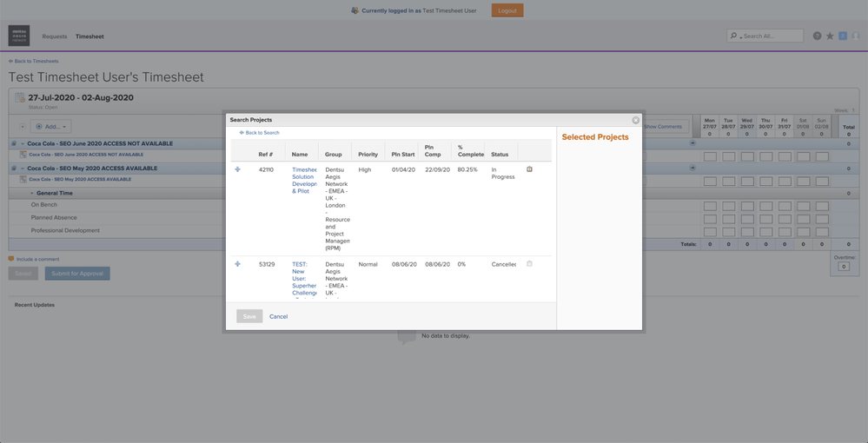Image resolution: width=868 pixels, height=443 pixels.
Task: Collapse the General Time section
Action: coord(32,193)
